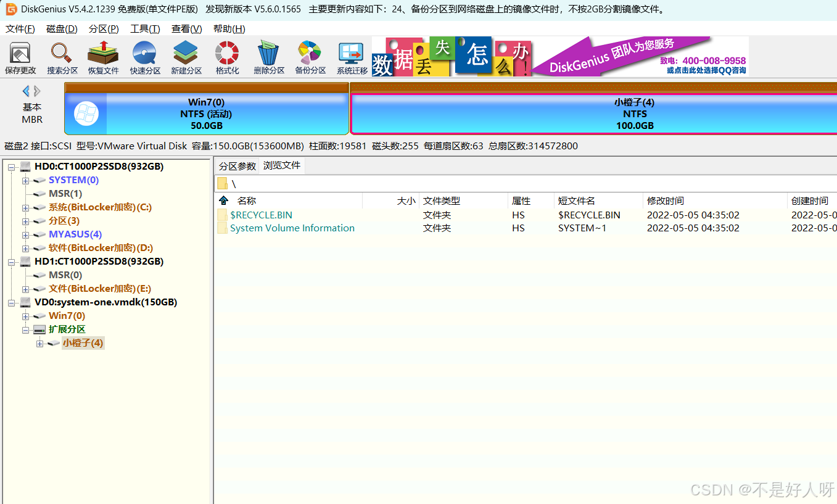This screenshot has width=837, height=504.
Task: Select the Win7(0) 50.0GB partition bar
Action: click(x=206, y=114)
